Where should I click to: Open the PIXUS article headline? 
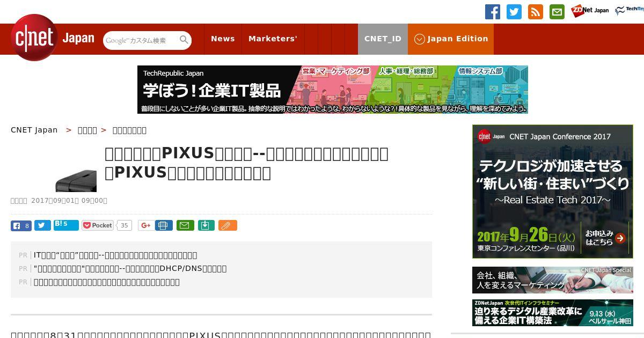point(246,163)
